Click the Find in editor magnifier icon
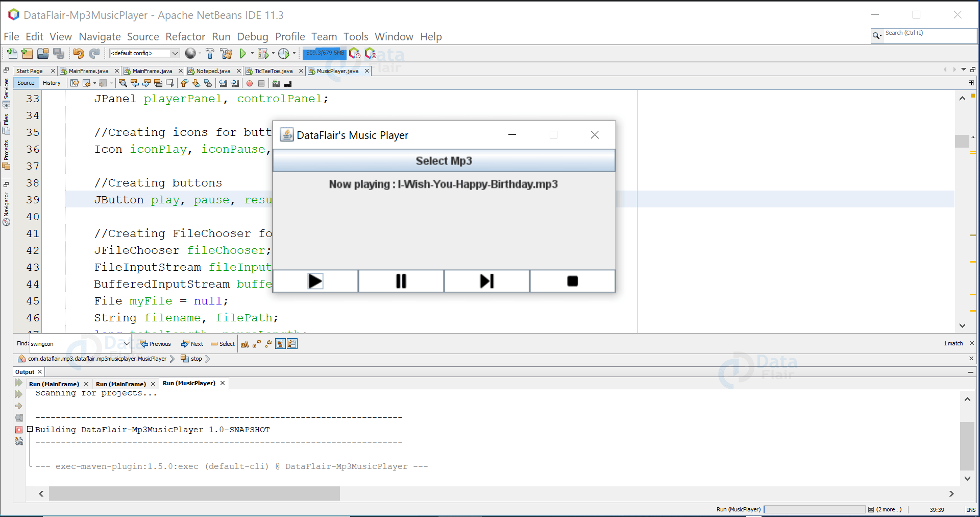The width and height of the screenshot is (980, 517). [x=122, y=84]
